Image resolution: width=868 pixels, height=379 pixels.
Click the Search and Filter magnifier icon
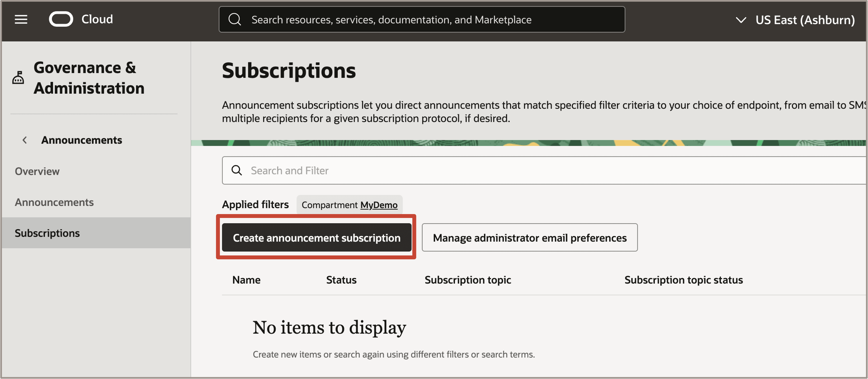tap(237, 170)
